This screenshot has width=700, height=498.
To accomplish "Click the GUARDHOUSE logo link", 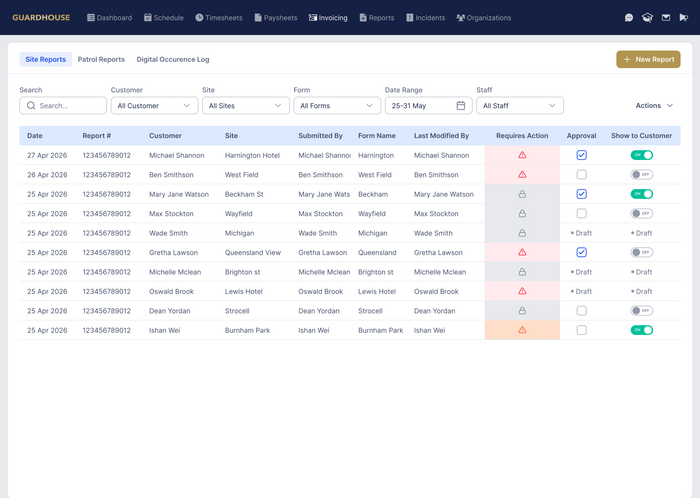I will 41,18.
